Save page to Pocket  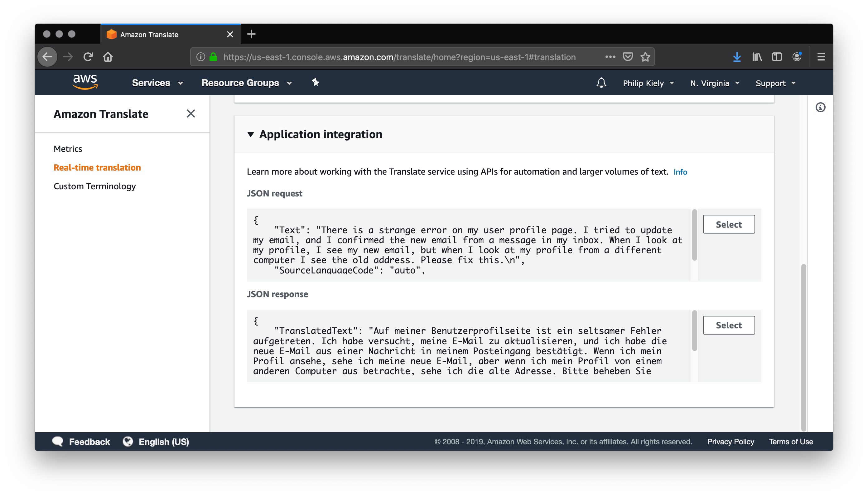coord(627,57)
